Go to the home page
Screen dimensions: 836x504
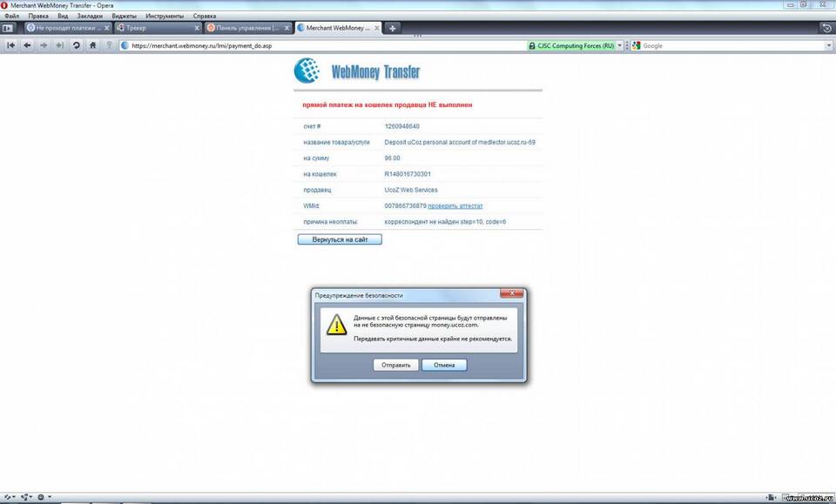(x=93, y=46)
